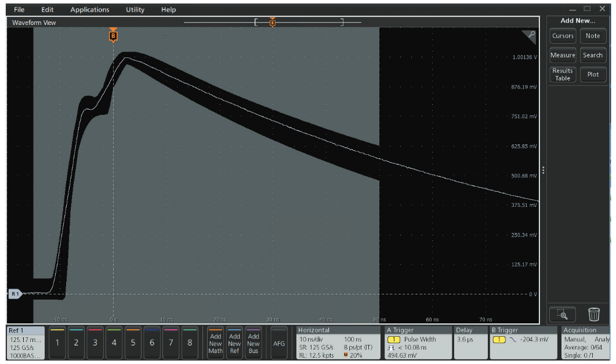This screenshot has height=364, width=616.
Task: Open the File menu
Action: (19, 9)
